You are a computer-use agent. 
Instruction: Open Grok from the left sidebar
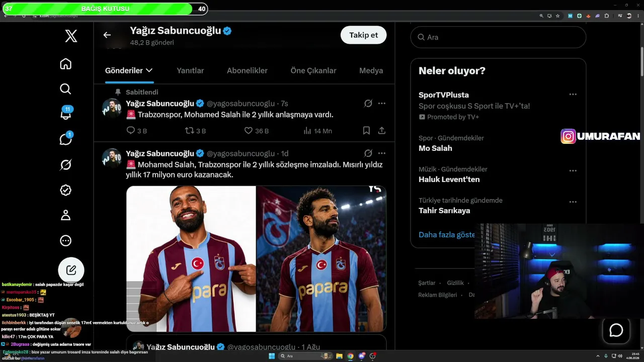point(65,165)
